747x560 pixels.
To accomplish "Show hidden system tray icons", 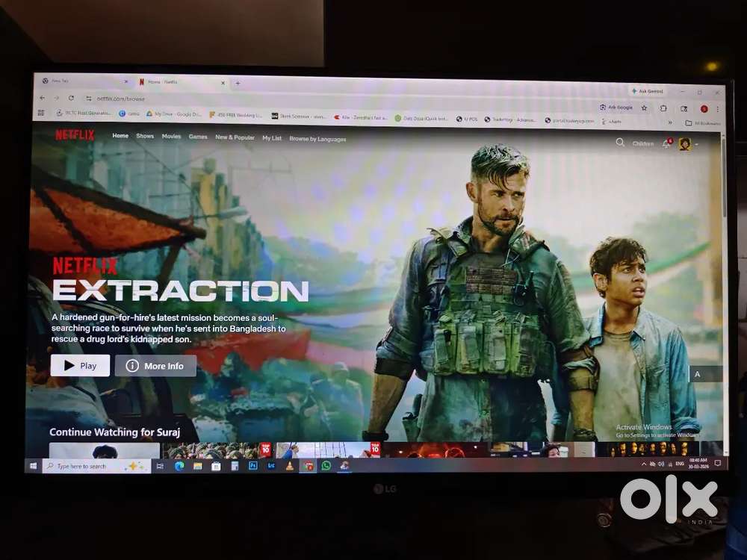I will point(644,464).
